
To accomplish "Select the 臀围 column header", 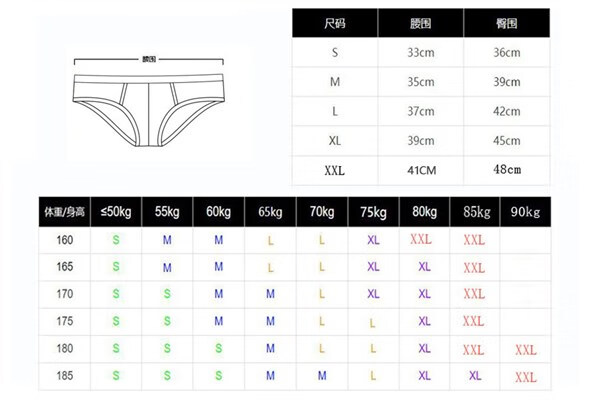I will pos(507,22).
